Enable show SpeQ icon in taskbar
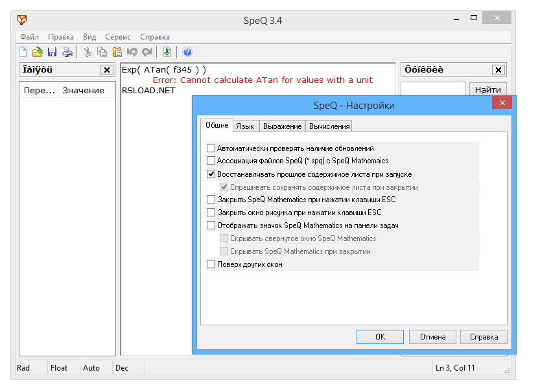This screenshot has height=392, width=540. point(211,225)
